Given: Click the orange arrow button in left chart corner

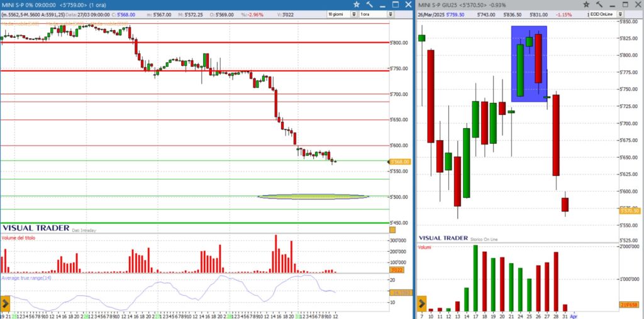Looking at the screenshot, I should pos(5,304).
